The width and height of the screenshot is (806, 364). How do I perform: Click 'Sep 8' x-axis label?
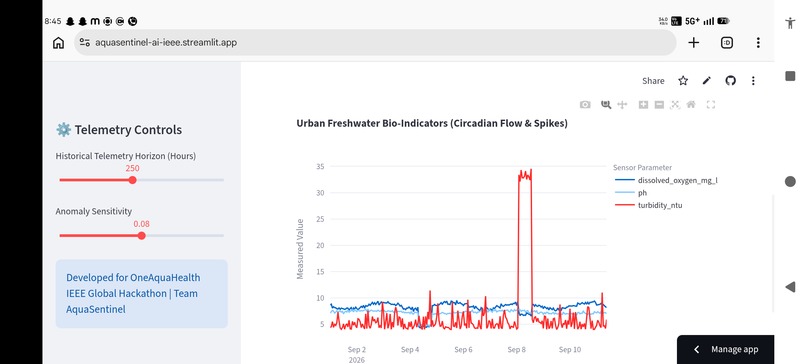coord(517,350)
